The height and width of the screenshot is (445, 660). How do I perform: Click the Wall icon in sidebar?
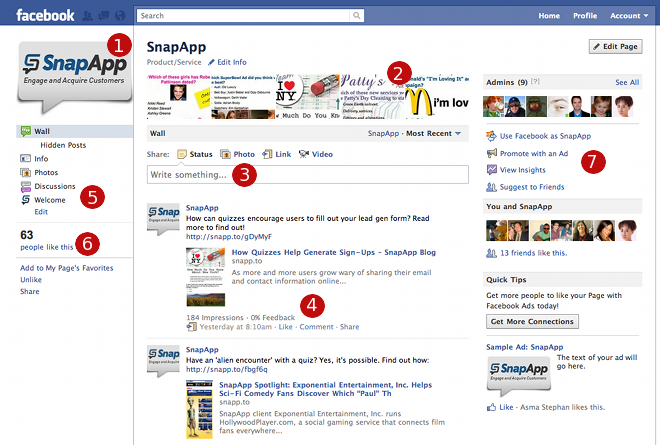26,131
